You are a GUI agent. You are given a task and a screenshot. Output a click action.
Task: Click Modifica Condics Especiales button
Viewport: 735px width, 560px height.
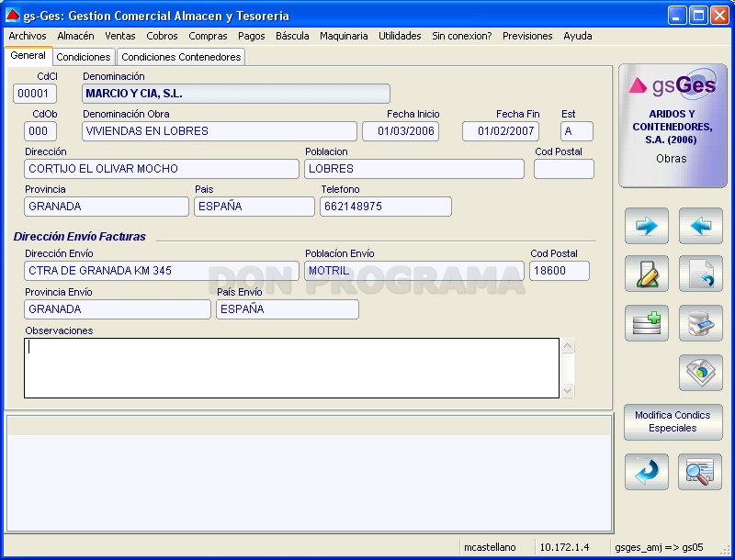(673, 422)
